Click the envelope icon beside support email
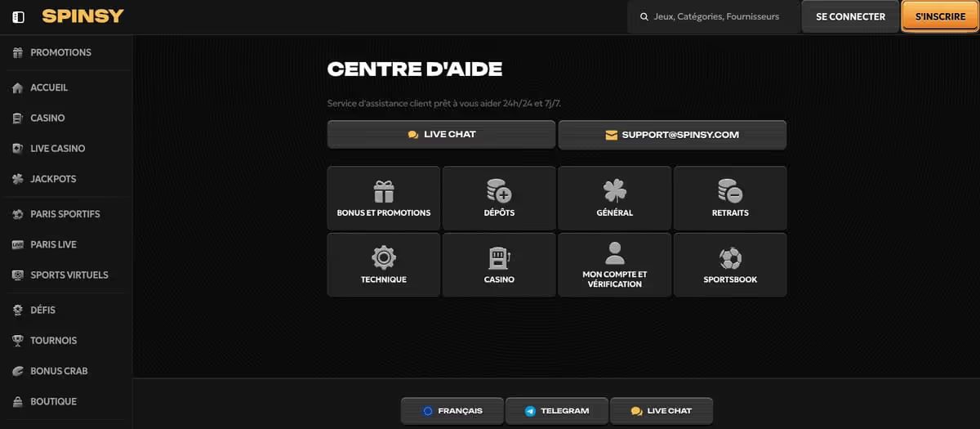The height and width of the screenshot is (429, 980). tap(611, 135)
